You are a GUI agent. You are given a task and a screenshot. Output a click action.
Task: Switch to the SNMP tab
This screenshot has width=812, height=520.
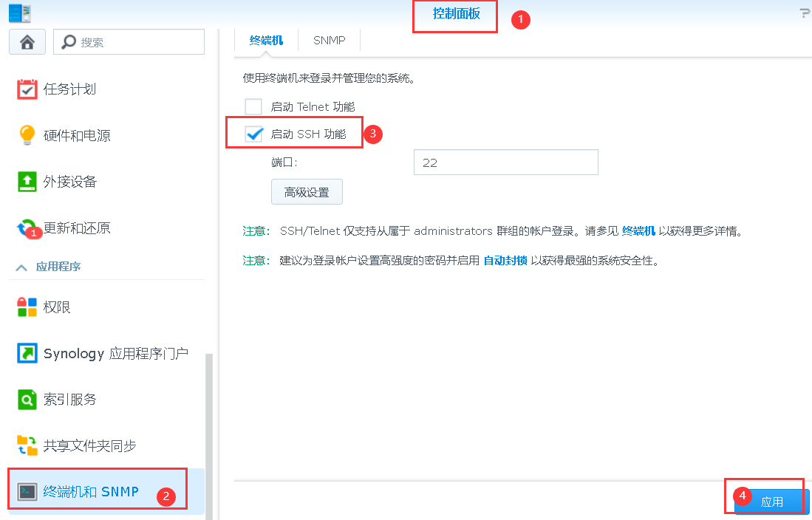point(329,40)
